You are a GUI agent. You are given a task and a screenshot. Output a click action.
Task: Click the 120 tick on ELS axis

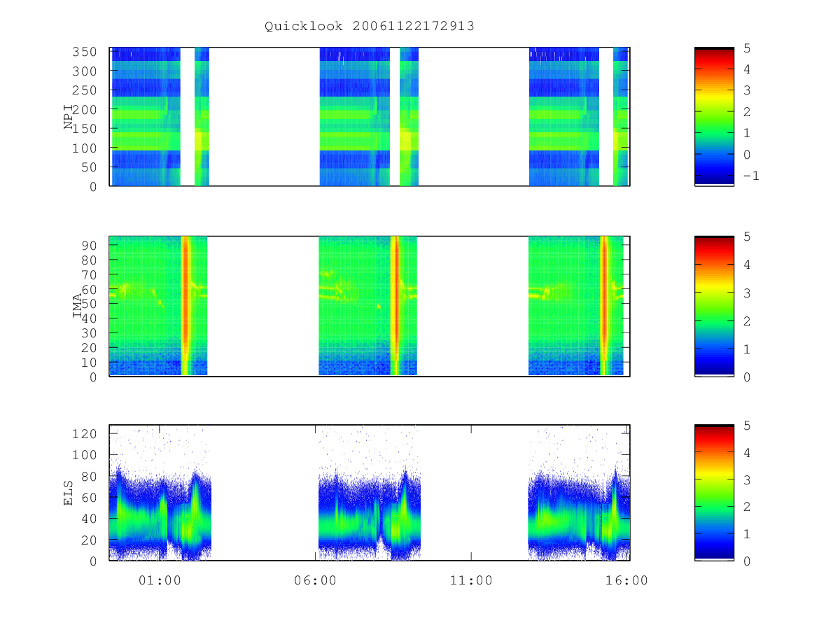85,434
